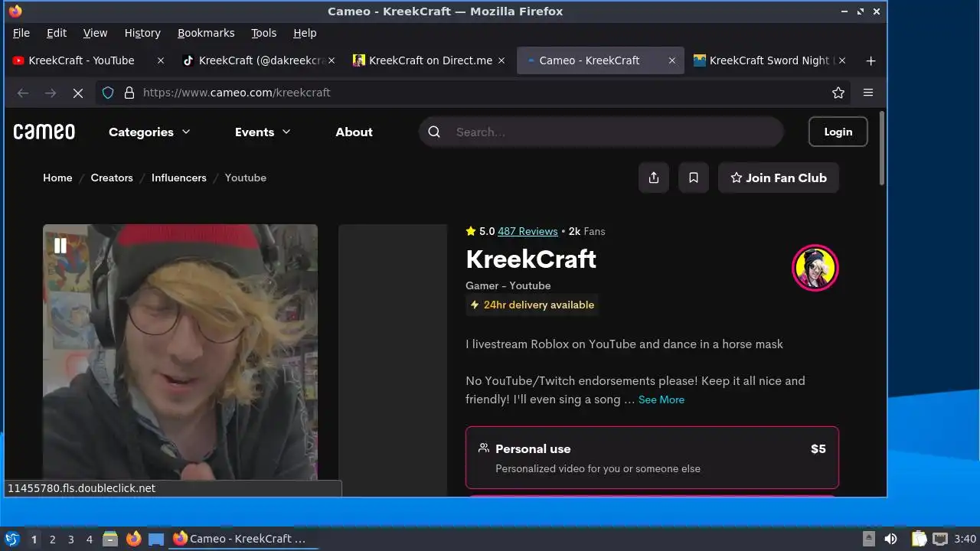Click the share icon button
Viewport: 980px width, 551px height.
click(x=654, y=178)
